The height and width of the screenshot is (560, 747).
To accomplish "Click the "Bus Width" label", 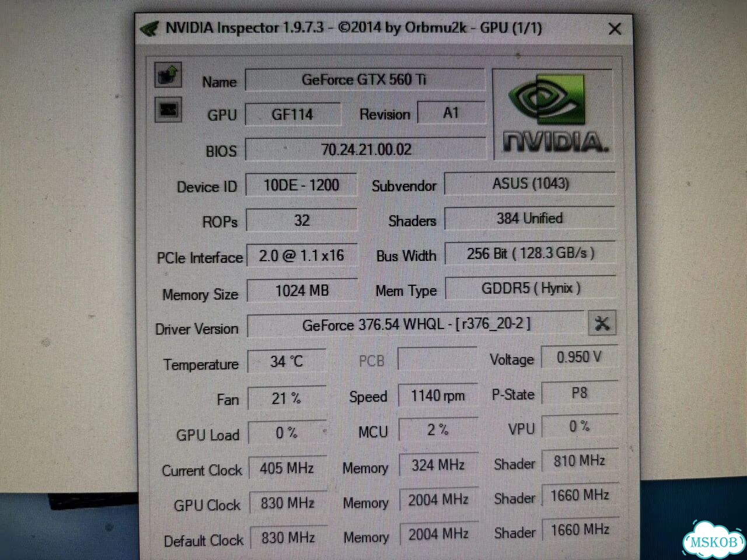I will pyautogui.click(x=406, y=256).
